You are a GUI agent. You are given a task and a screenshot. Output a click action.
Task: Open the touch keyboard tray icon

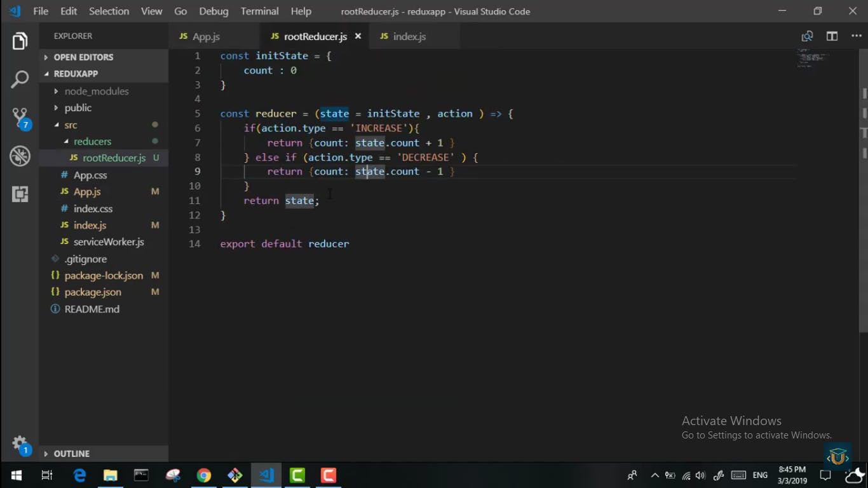tap(738, 475)
